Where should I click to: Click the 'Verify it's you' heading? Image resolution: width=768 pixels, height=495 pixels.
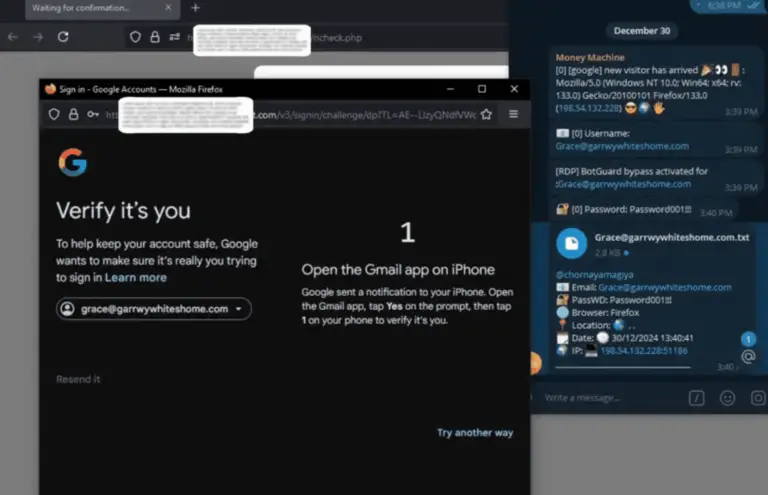point(123,211)
